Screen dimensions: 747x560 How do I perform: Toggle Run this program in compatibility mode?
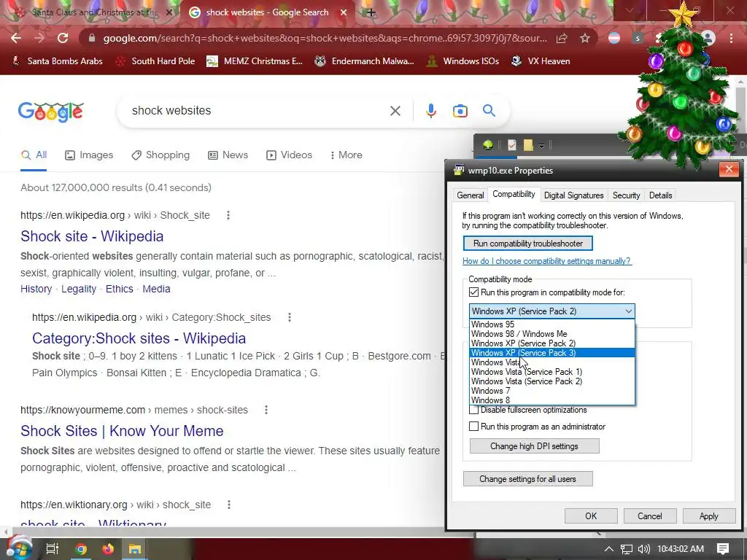473,292
